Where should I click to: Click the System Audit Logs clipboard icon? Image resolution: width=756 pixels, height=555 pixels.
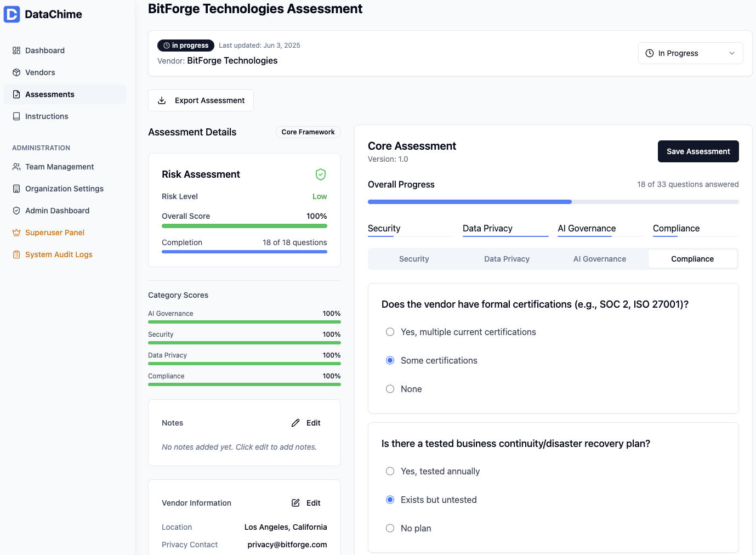click(16, 254)
